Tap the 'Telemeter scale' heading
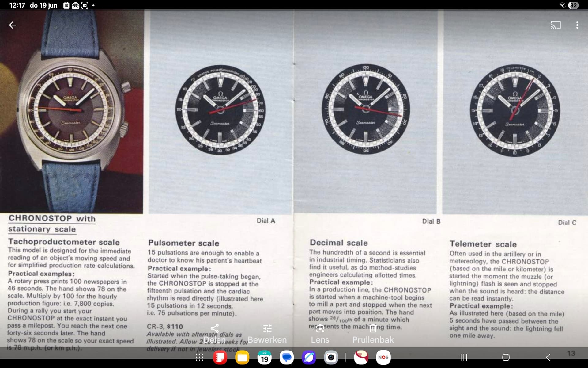Screen dimensions: 588x368 click(483, 244)
